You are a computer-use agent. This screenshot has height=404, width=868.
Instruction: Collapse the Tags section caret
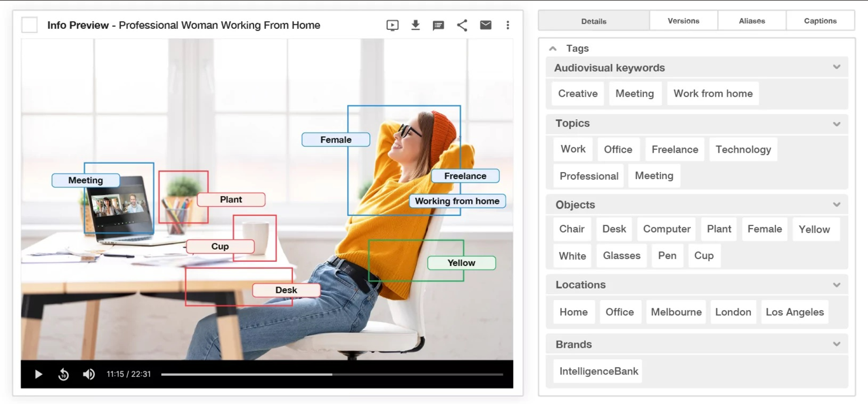pos(552,49)
